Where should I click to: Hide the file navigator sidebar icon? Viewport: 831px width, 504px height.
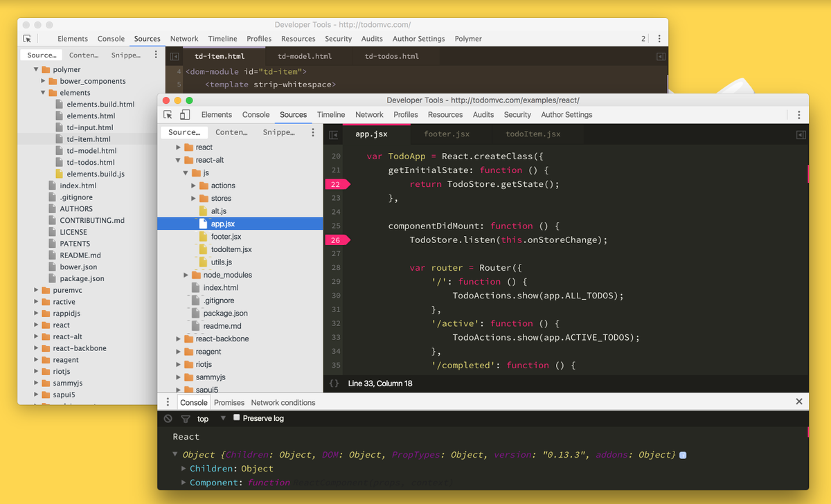click(334, 134)
